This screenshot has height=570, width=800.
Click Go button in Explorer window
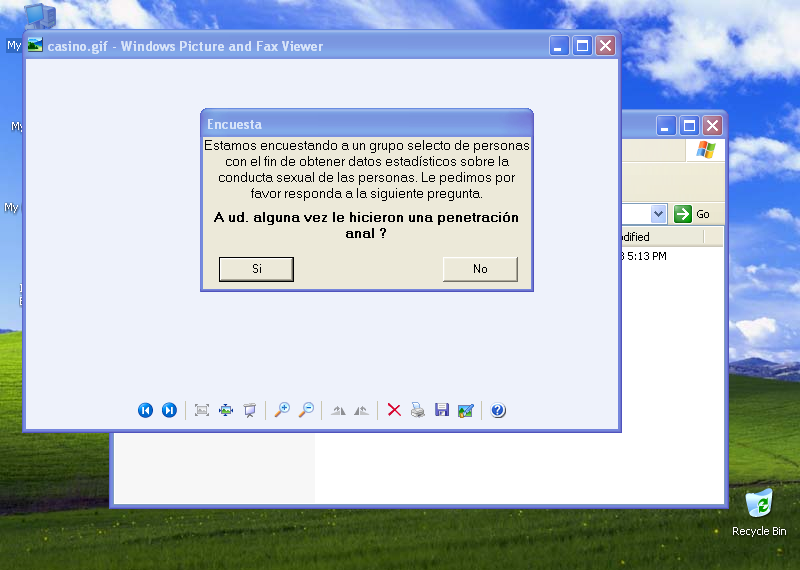692,214
